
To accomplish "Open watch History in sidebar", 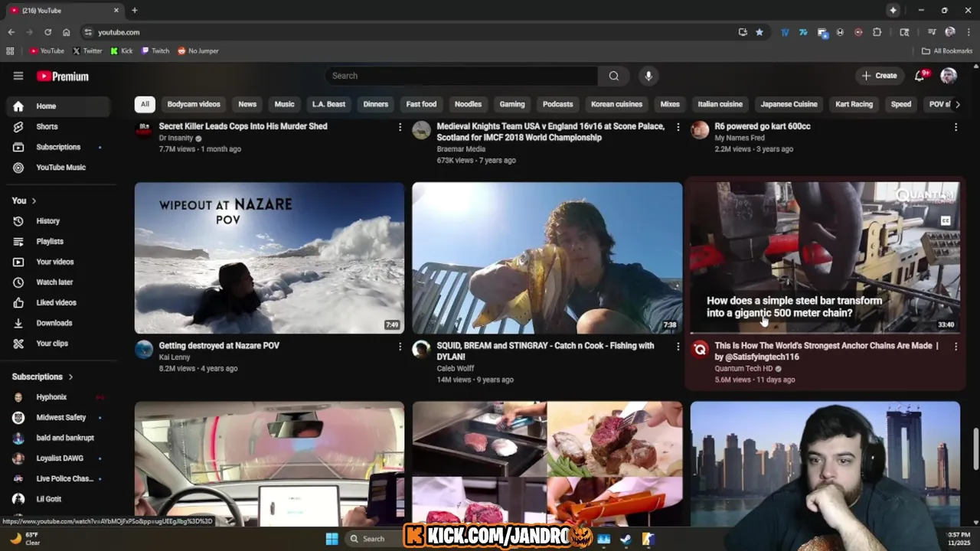I will pos(58,220).
